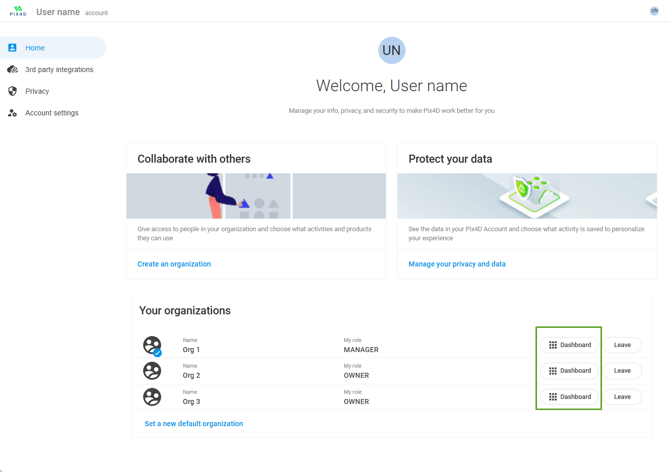
Task: Open Dashboard for Org 1
Action: [x=570, y=345]
